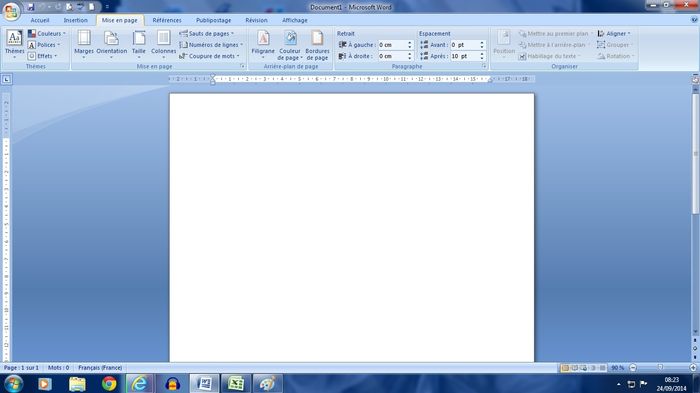Click the À gauche indent field
Viewport: 700px width, 393px height.
pyautogui.click(x=392, y=45)
